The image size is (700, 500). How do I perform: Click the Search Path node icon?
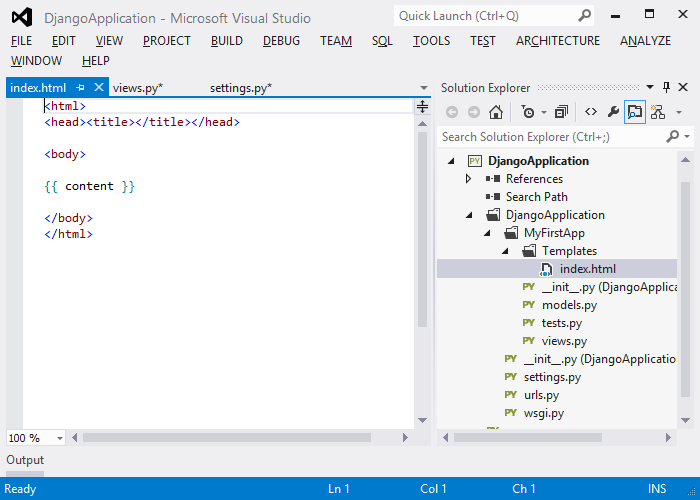493,196
